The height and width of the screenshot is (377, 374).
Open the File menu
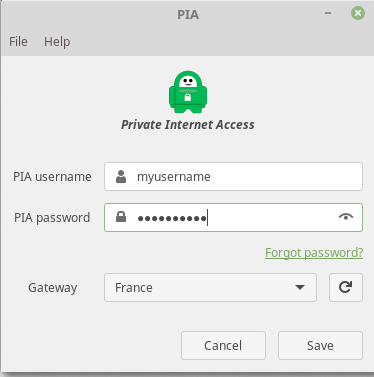[x=18, y=42]
